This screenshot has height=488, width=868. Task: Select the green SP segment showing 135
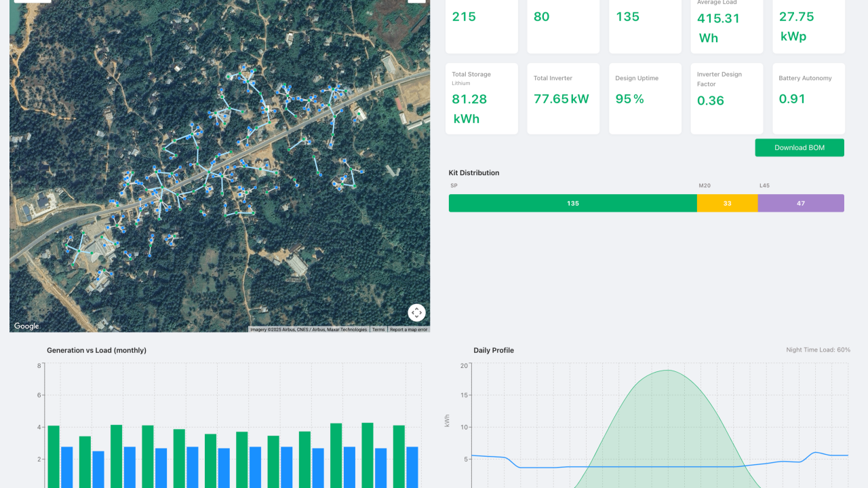[x=572, y=204]
